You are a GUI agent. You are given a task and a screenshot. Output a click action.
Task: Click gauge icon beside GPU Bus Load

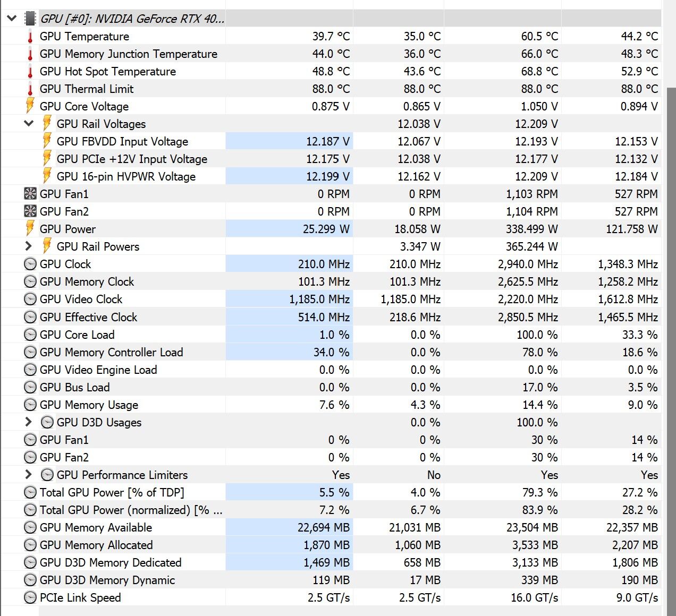30,387
